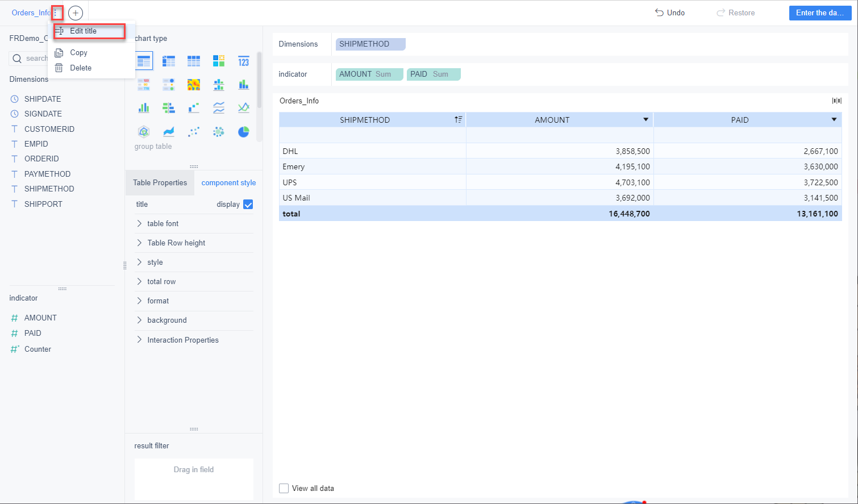Pick the 123 number card chart type
This screenshot has width=858, height=504.
tap(244, 61)
